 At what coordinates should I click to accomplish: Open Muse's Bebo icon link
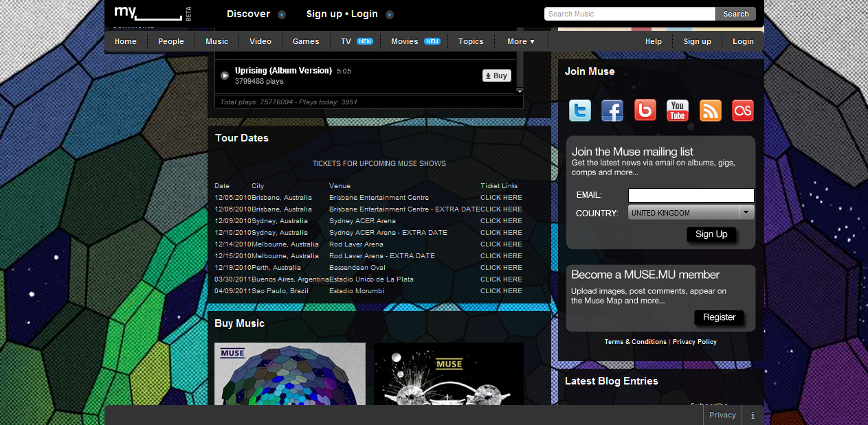pyautogui.click(x=645, y=111)
